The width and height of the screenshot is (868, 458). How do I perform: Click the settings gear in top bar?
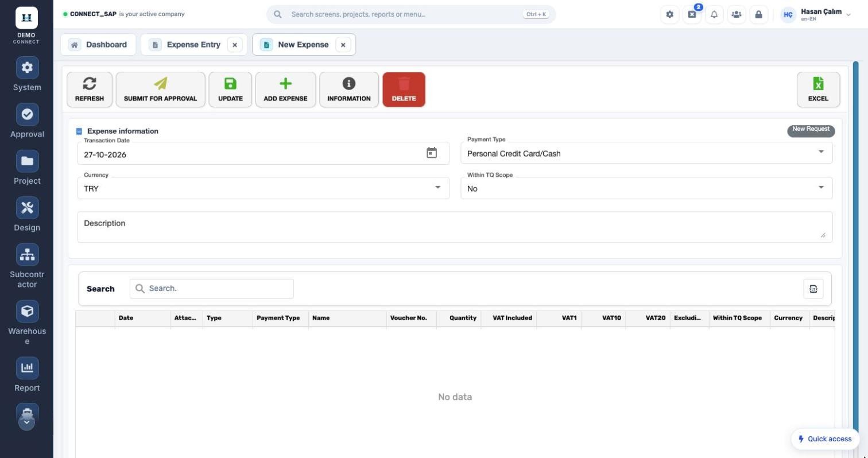click(x=669, y=14)
